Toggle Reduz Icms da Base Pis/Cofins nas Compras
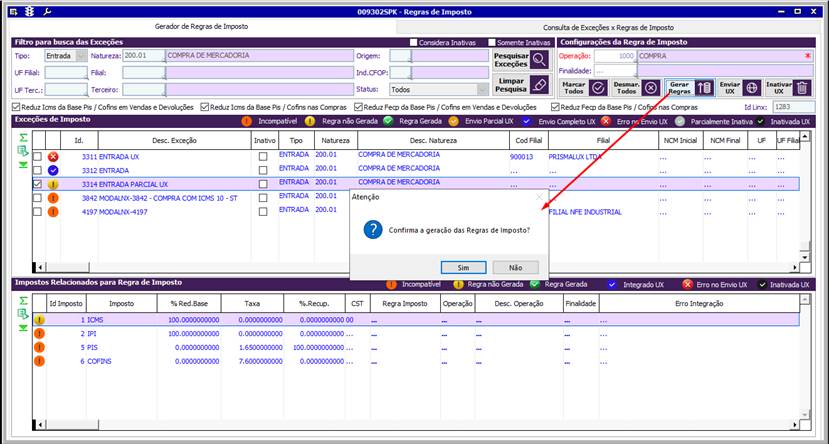 tap(205, 107)
